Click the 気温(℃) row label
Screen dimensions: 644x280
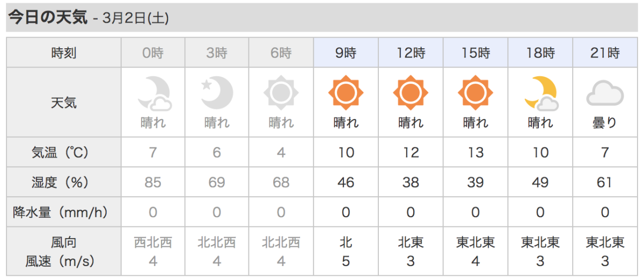[64, 152]
